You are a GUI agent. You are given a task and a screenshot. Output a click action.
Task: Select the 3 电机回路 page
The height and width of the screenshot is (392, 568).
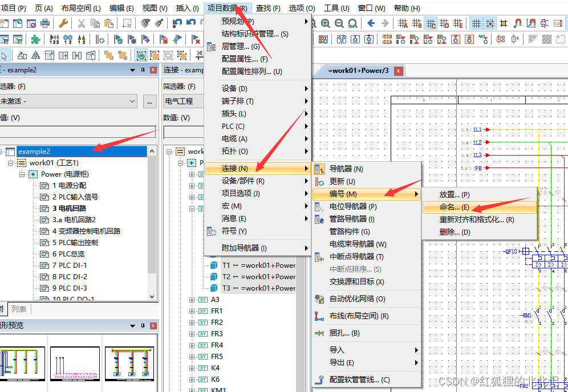pos(70,209)
